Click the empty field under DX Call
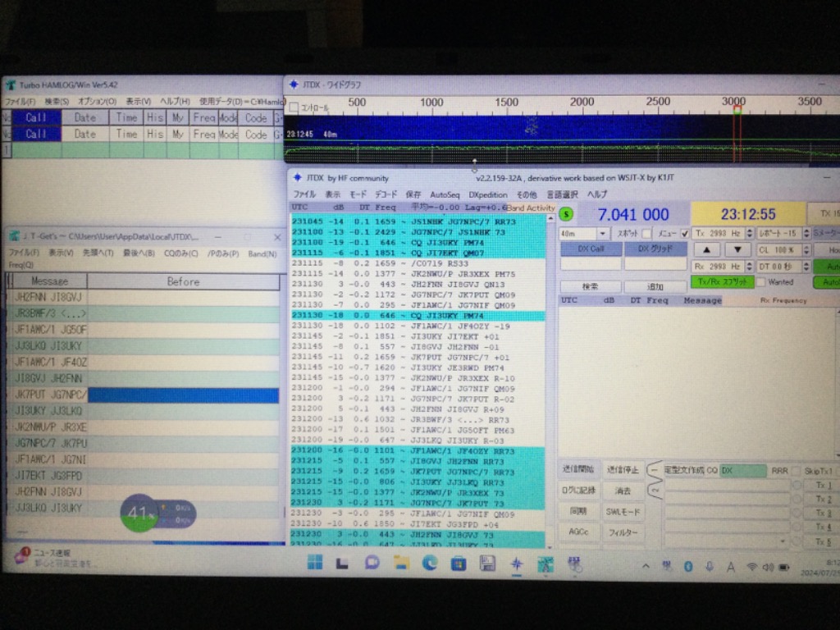 (x=591, y=264)
